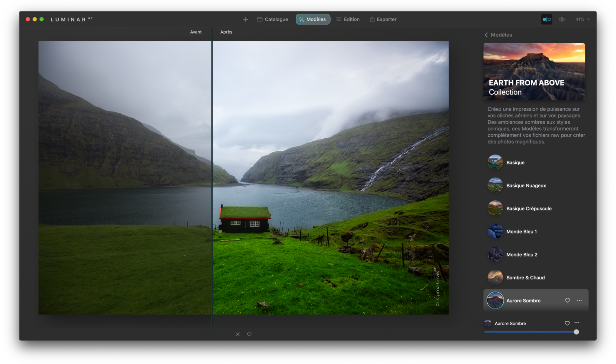
Task: Toggle the before/after compare view icon
Action: (546, 20)
